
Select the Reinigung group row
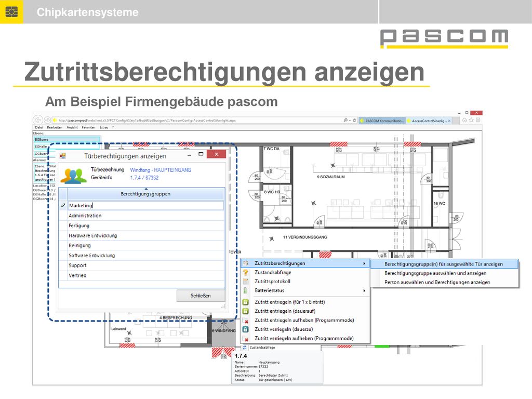pyautogui.click(x=142, y=246)
